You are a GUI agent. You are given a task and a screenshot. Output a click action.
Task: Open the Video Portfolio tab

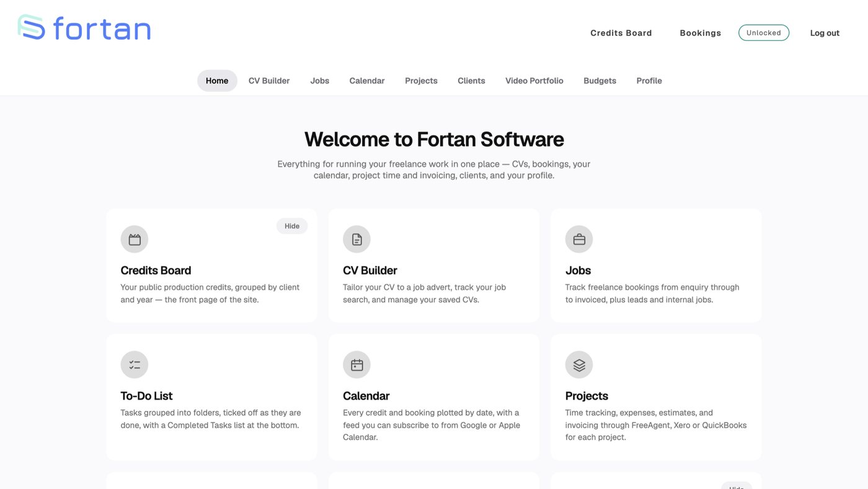pyautogui.click(x=534, y=81)
